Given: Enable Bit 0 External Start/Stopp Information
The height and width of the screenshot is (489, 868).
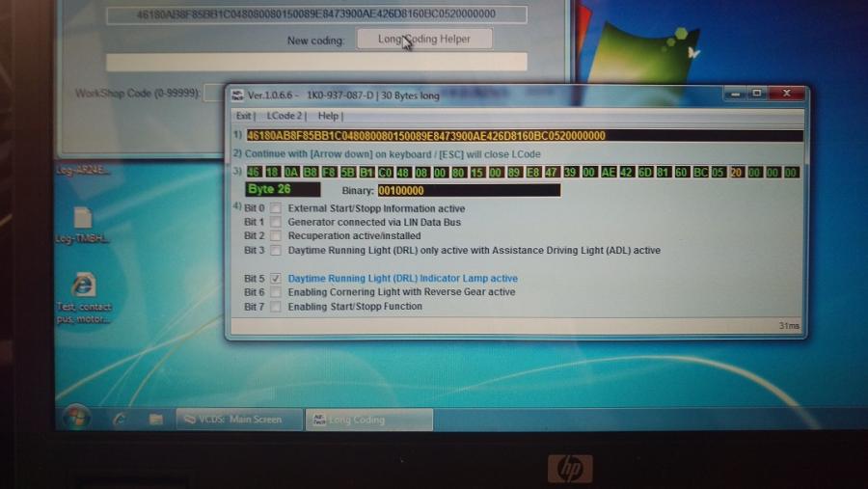Looking at the screenshot, I should [x=276, y=209].
